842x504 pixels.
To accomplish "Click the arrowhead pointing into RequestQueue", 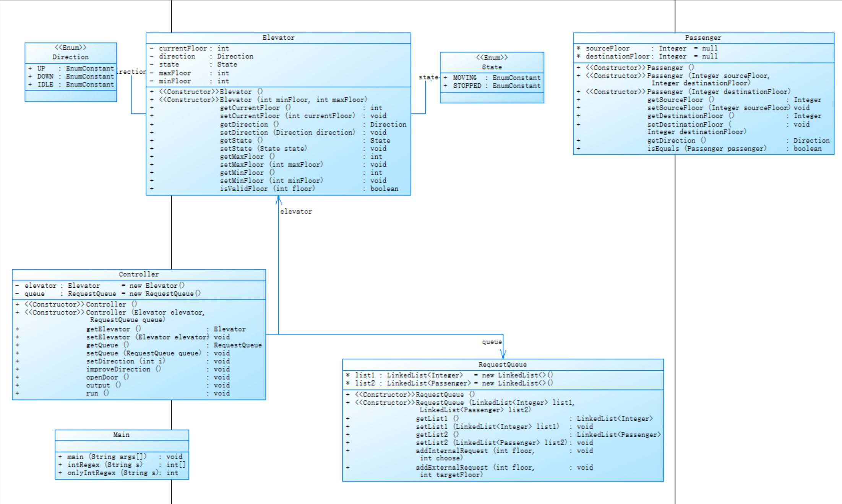I will 503,354.
